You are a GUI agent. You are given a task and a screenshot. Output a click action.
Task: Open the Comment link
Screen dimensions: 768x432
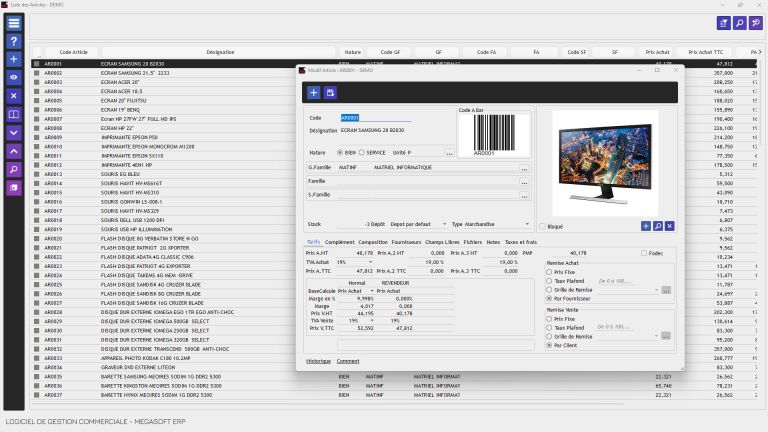[x=348, y=361]
